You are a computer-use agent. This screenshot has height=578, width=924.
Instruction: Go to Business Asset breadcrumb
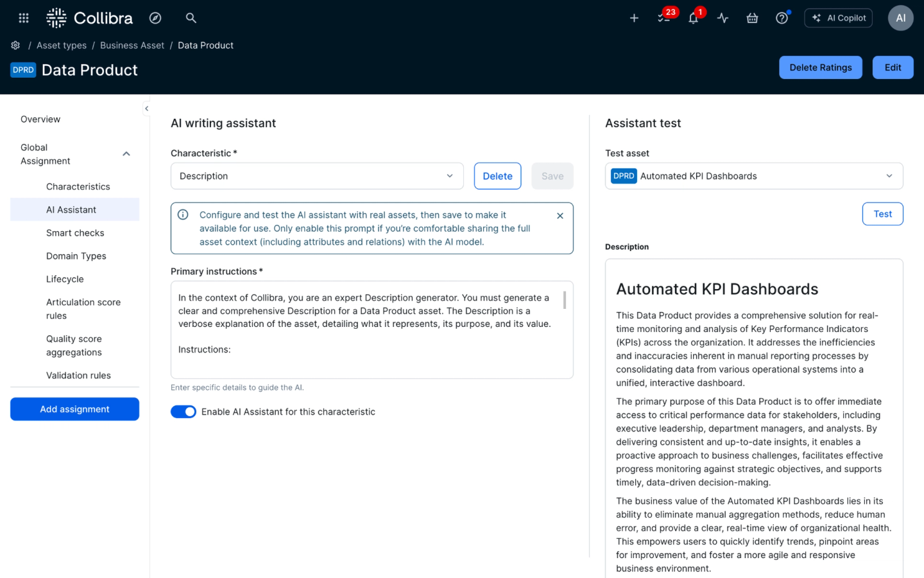pyautogui.click(x=132, y=45)
